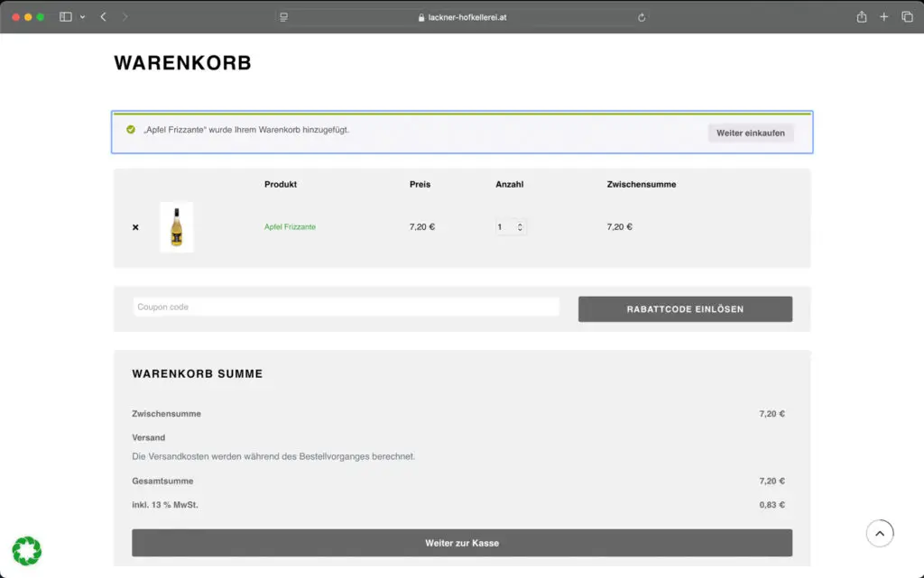Click the green recycling logo
This screenshot has width=924, height=578.
pos(26,550)
